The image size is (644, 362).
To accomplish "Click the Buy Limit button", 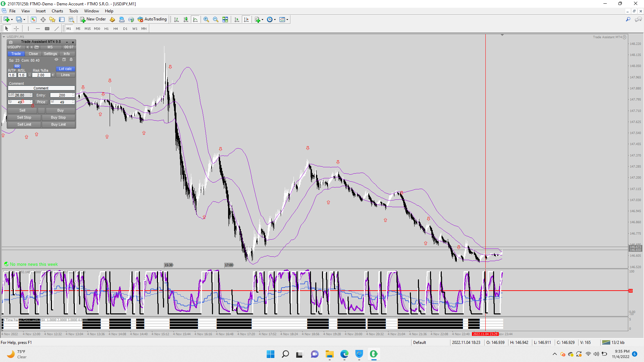I will click(58, 124).
